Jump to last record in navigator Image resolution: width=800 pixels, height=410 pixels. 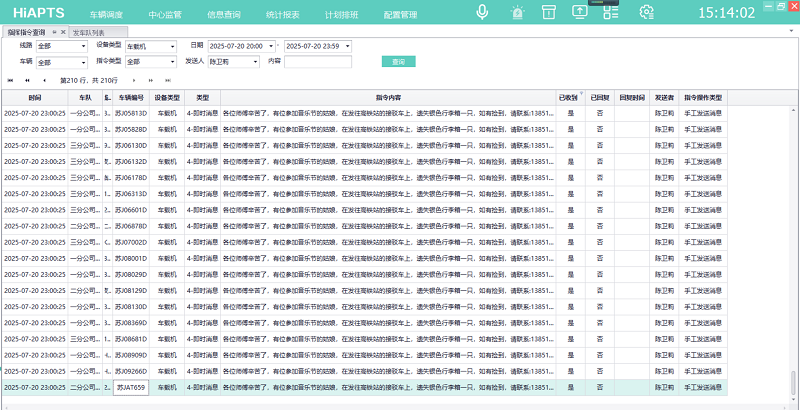pyautogui.click(x=167, y=80)
